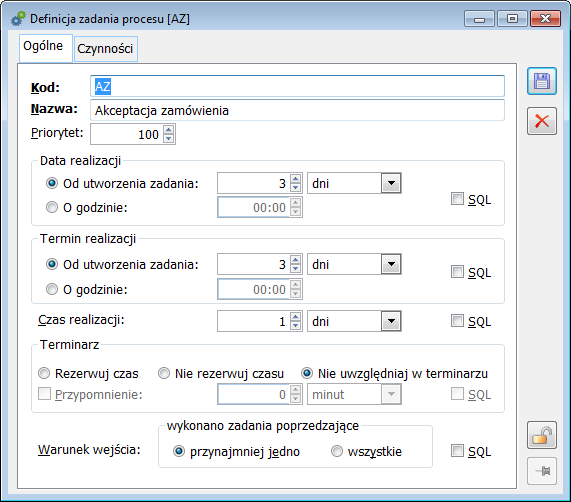Increase Data realizacji days with up arrow

tap(295, 179)
